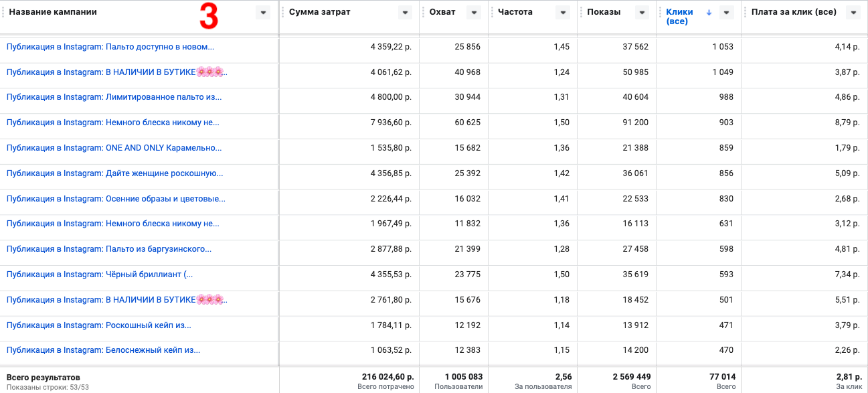This screenshot has width=868, height=393.
Task: Open dropdown arrow for Показы column
Action: point(642,13)
